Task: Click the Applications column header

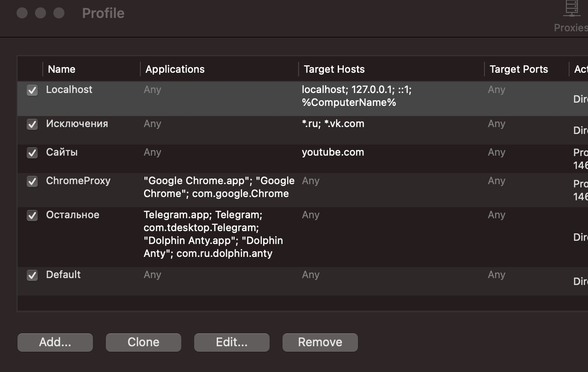Action: 175,69
